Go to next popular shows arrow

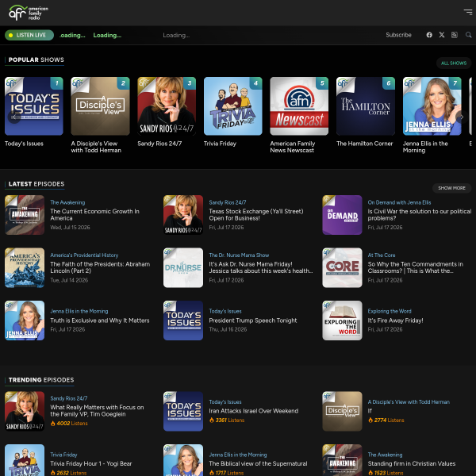click(462, 117)
